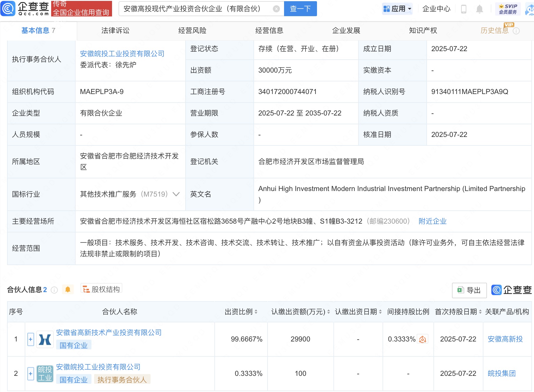The height and width of the screenshot is (392, 534).
Task: Click the Qcc.com logo icon
Action: coord(8,8)
